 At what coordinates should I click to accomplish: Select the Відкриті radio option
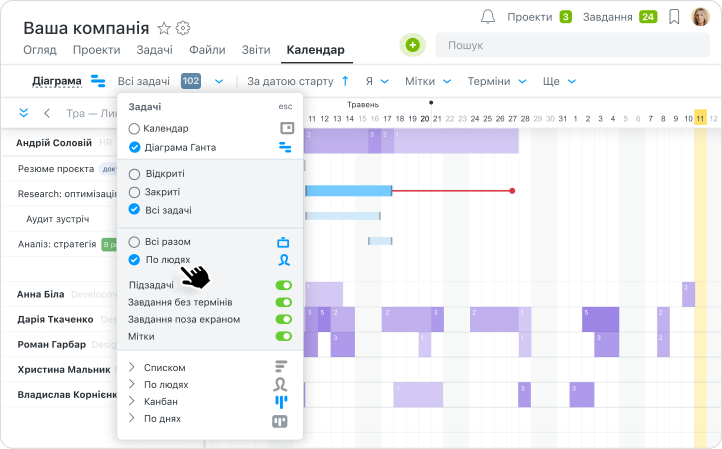pos(135,174)
